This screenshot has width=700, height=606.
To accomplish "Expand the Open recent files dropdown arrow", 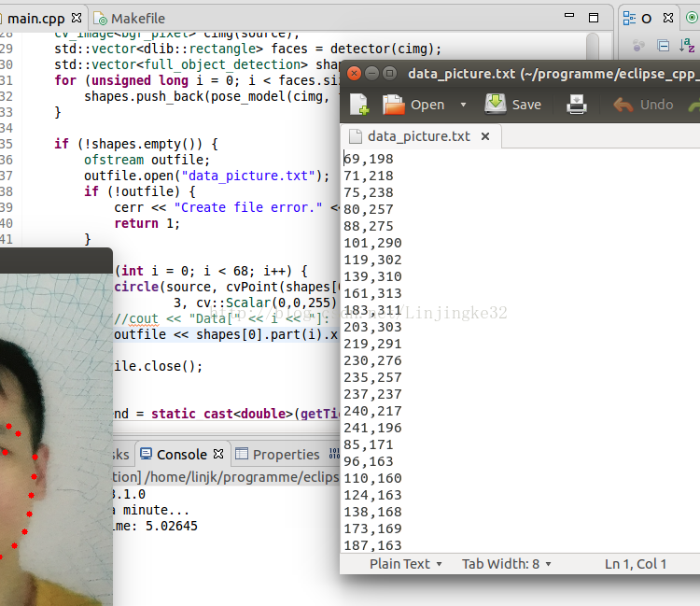I will click(463, 105).
